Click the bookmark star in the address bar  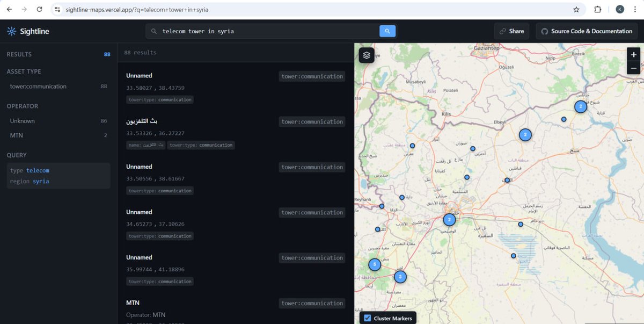click(x=576, y=9)
